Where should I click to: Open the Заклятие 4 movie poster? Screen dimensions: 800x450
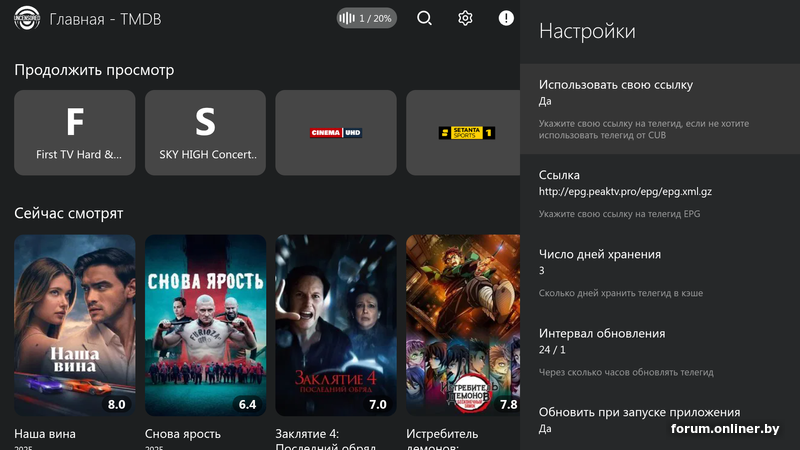(336, 325)
